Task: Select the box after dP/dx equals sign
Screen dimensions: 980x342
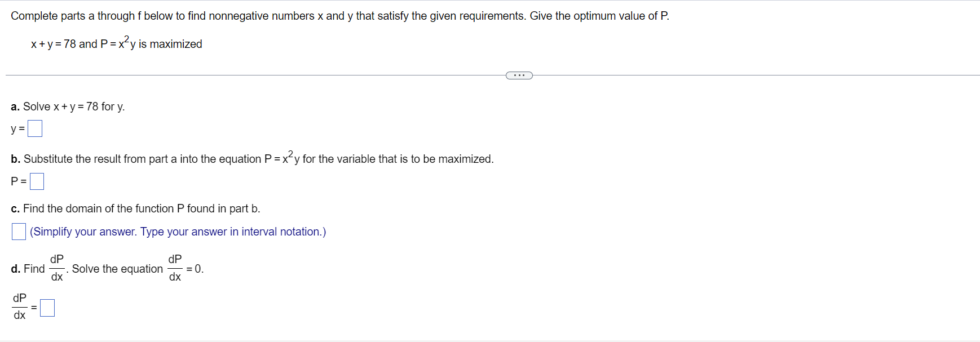Action: pyautogui.click(x=48, y=308)
